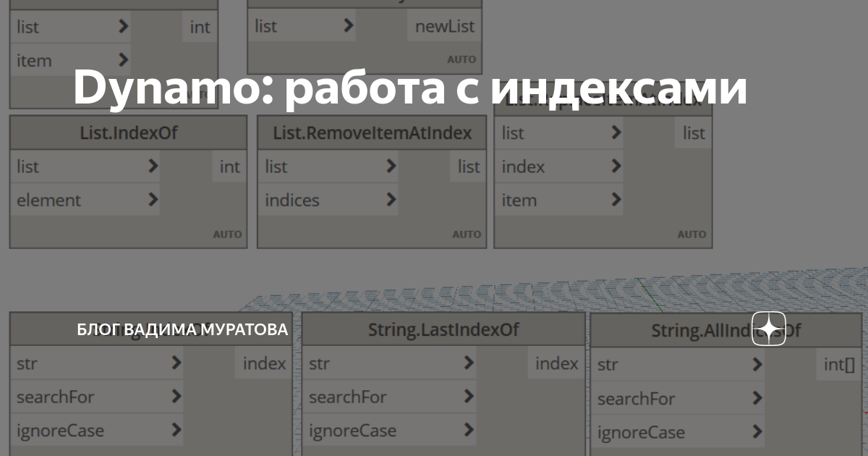Click the indices input arrow on List.RemoveItemAtIndex

click(393, 200)
